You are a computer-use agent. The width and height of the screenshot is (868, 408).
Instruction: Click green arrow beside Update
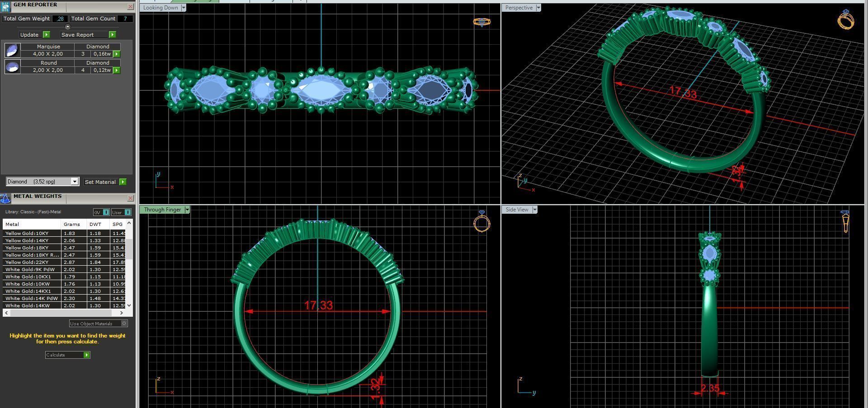coord(46,35)
